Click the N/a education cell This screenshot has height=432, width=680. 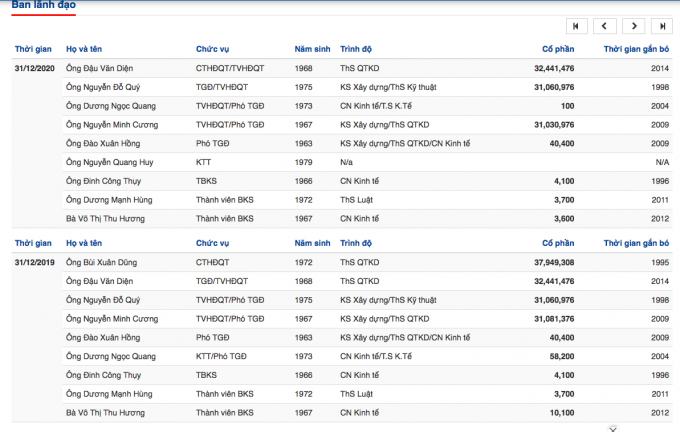click(347, 162)
